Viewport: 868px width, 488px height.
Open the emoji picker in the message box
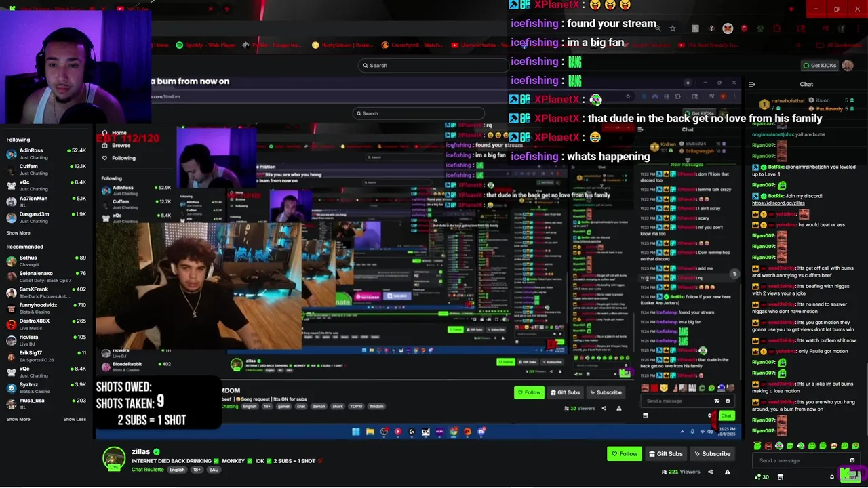coord(852,460)
